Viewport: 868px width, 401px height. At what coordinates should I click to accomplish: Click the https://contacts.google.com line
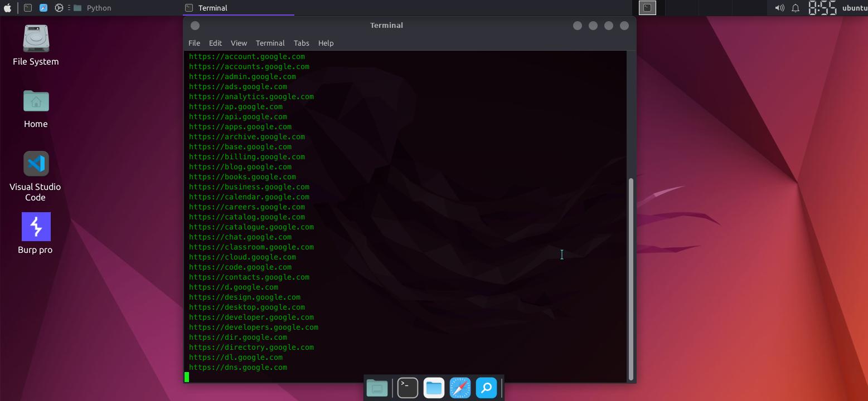249,277
